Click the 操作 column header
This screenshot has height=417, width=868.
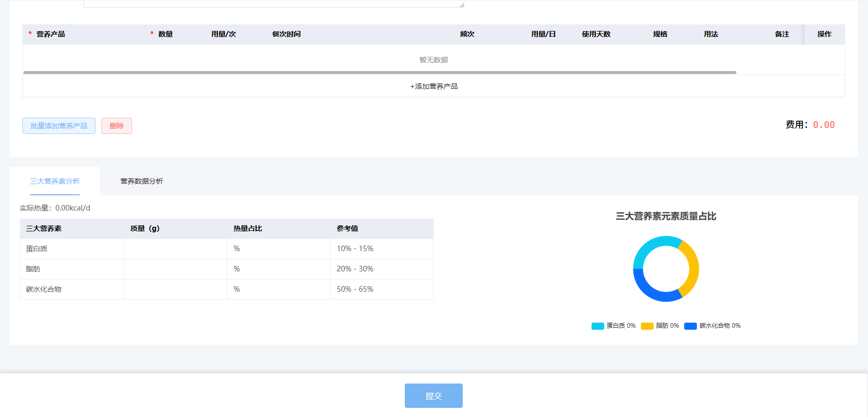coord(824,34)
